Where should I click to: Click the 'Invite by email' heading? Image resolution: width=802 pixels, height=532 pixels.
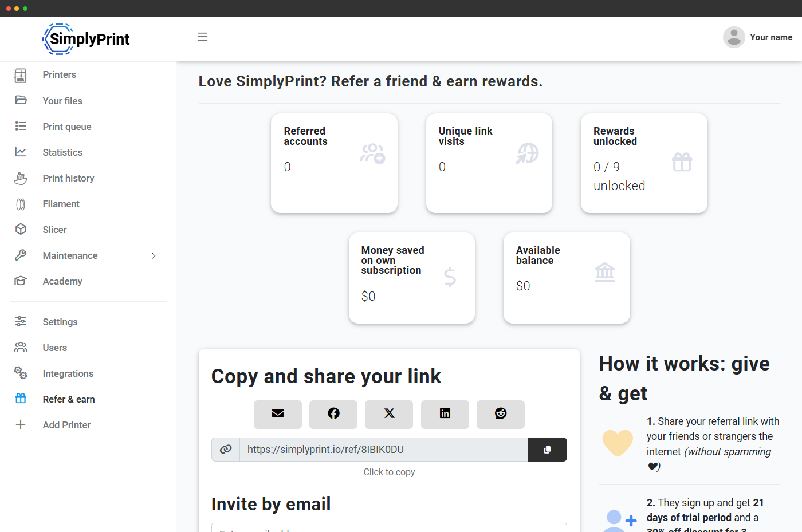[x=271, y=504]
